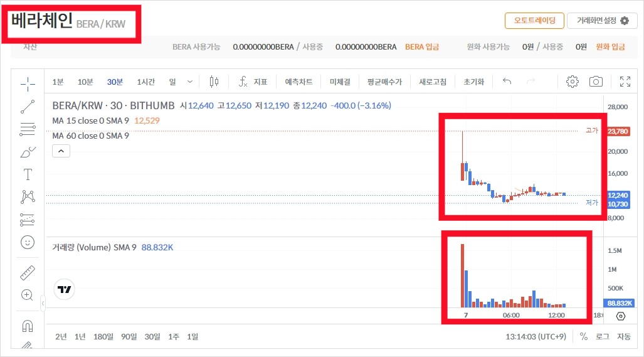Set chart range to 2년
The width and height of the screenshot is (644, 357).
pos(61,336)
